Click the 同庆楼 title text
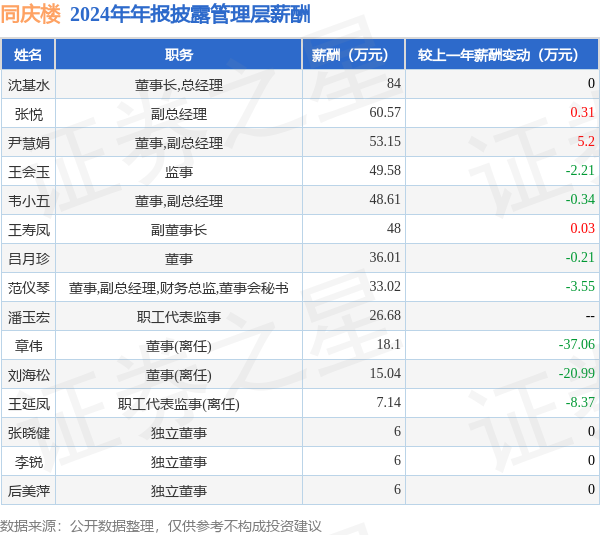Screen dimensions: 600x535 click(x=31, y=15)
